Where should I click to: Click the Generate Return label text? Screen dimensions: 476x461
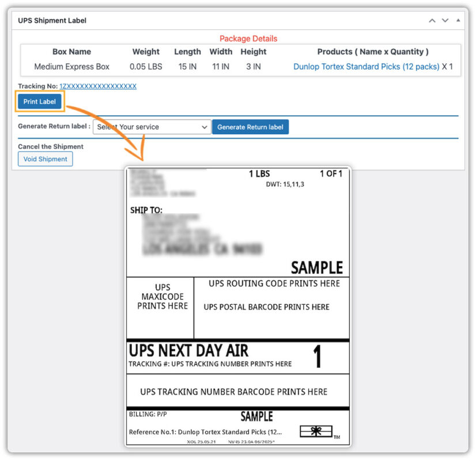[x=54, y=126]
